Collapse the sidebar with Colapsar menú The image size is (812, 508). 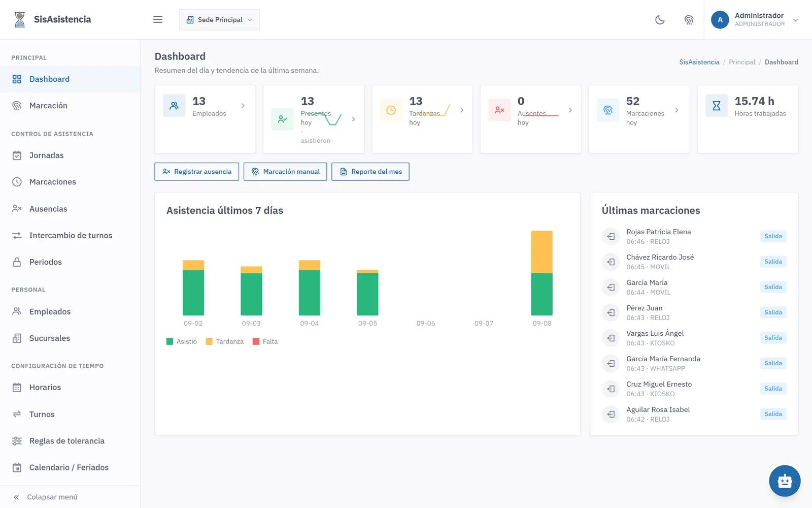click(70, 497)
